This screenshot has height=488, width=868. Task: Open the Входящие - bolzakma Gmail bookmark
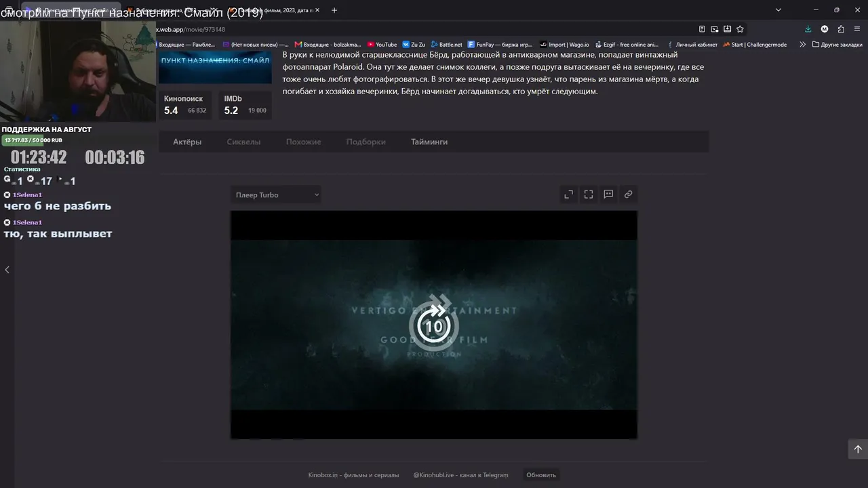328,45
